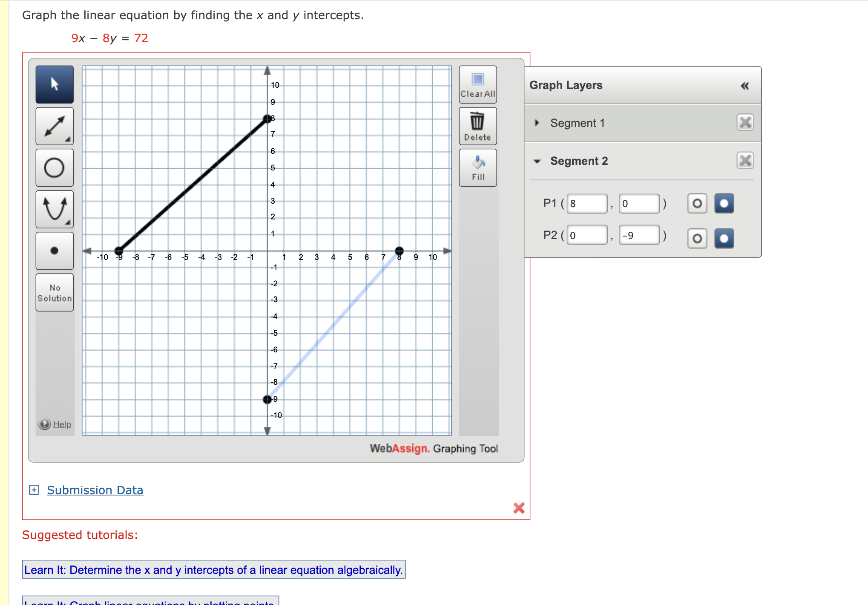Remove Segment 1 from the graph

(x=745, y=122)
